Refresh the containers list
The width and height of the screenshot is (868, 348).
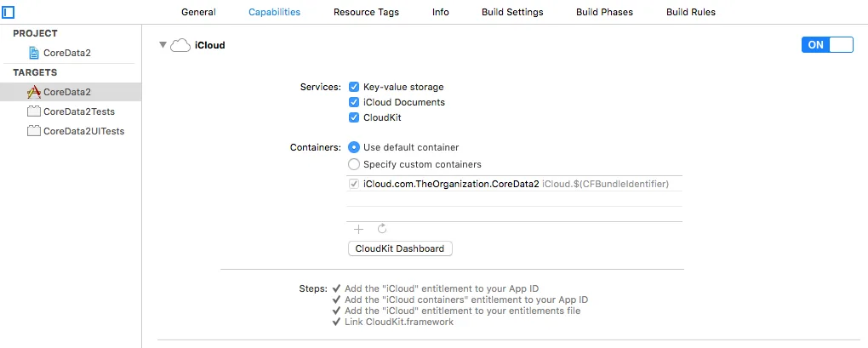click(382, 229)
